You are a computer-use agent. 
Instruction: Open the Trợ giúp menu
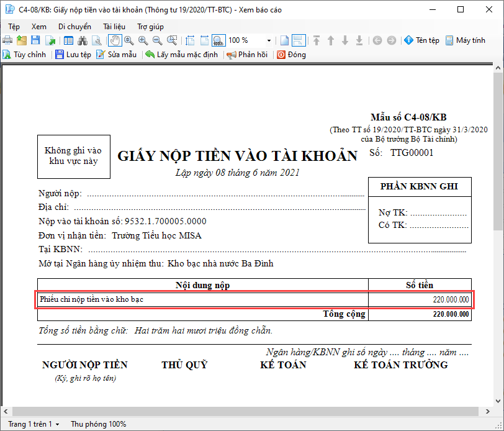[x=150, y=27]
